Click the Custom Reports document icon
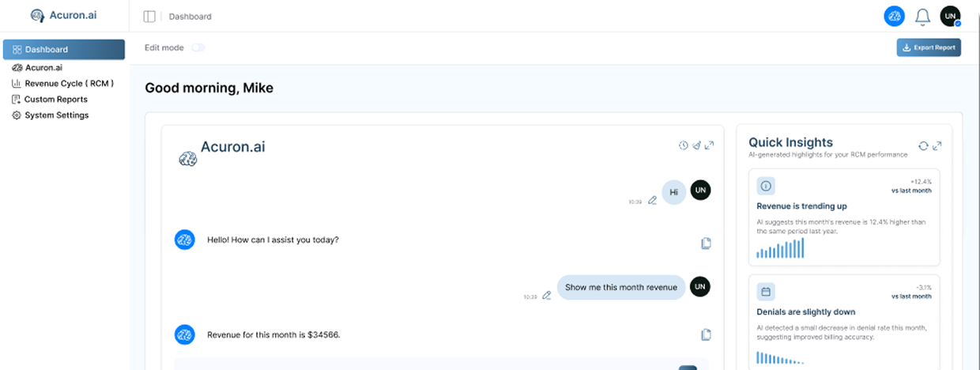The height and width of the screenshot is (370, 980). point(17,100)
